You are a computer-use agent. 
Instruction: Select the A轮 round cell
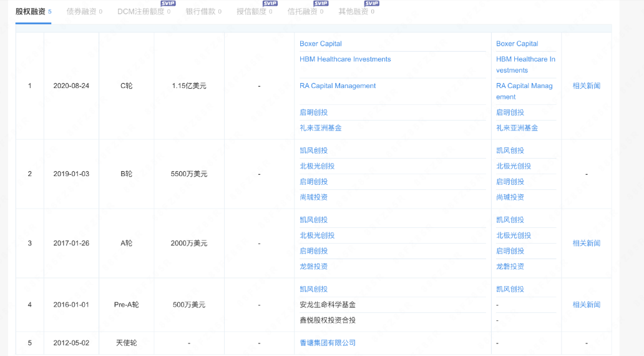(x=127, y=244)
